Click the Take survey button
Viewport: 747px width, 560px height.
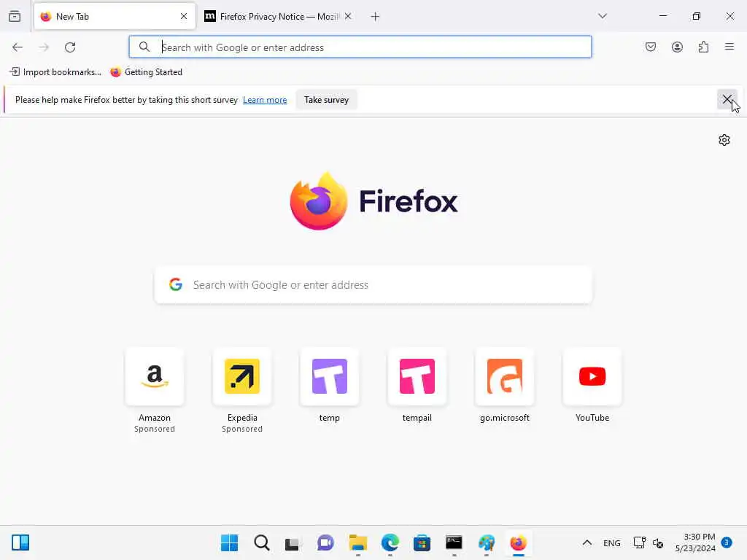pos(326,100)
